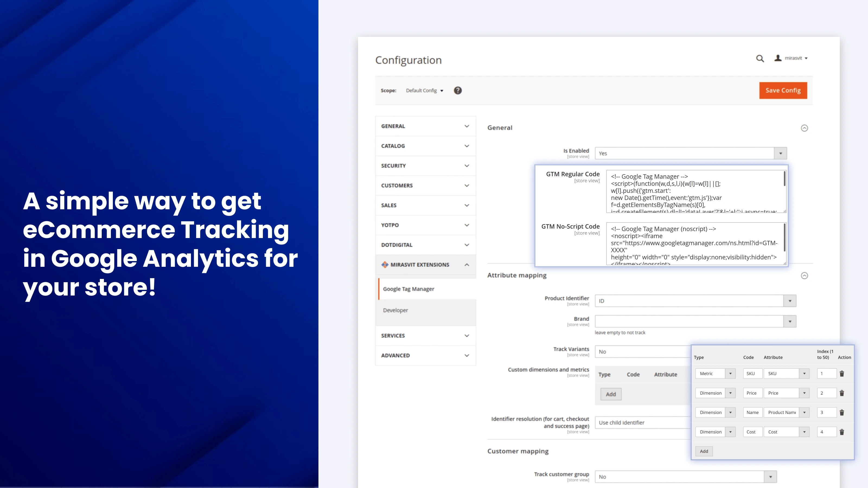
Task: Open the Is Enabled dropdown
Action: coord(691,153)
